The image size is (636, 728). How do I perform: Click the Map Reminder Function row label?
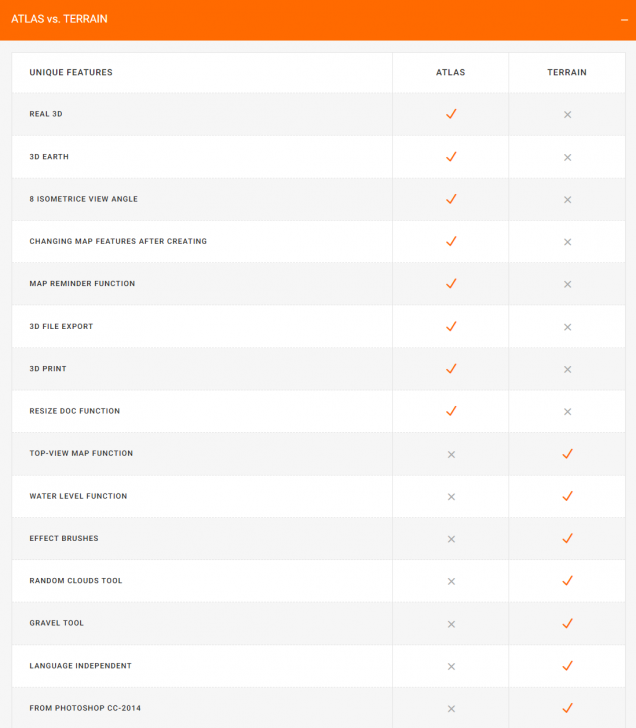82,284
